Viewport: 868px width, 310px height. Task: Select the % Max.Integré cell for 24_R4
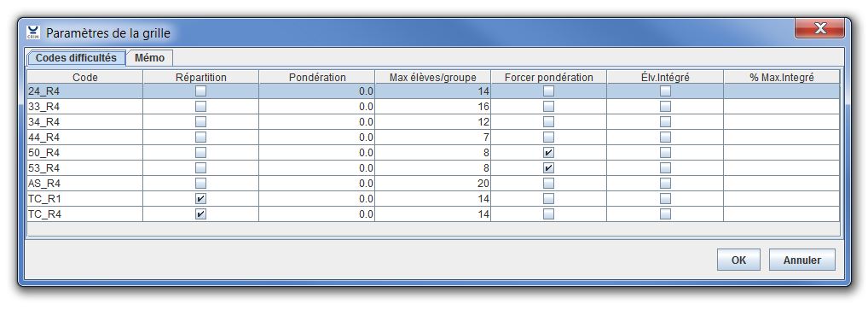tap(781, 91)
